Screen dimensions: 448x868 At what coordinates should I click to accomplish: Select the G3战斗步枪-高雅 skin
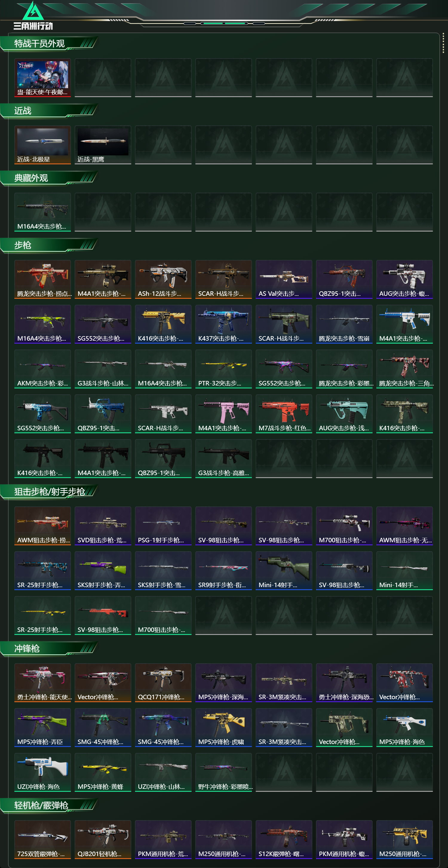[x=223, y=459]
